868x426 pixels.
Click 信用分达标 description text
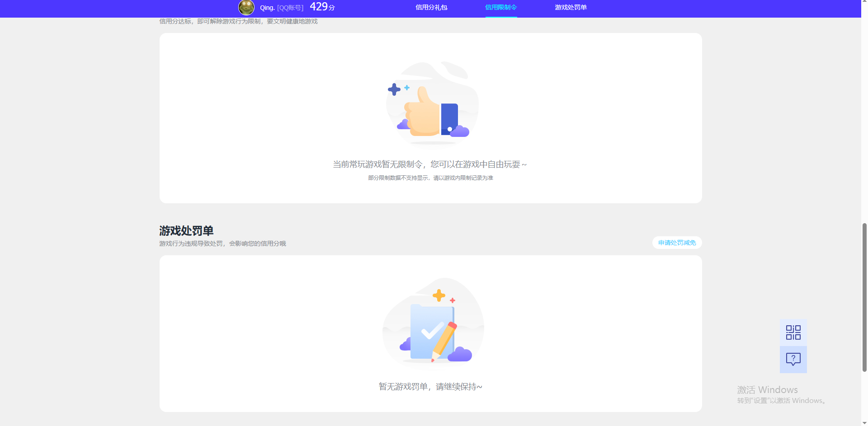click(x=238, y=21)
